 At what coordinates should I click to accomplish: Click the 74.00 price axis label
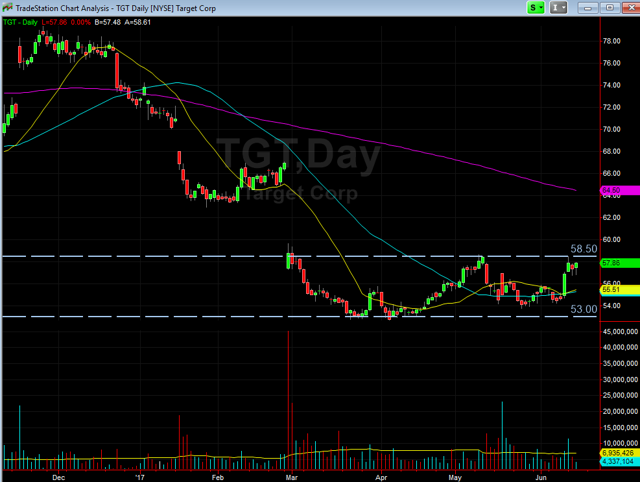[611, 85]
